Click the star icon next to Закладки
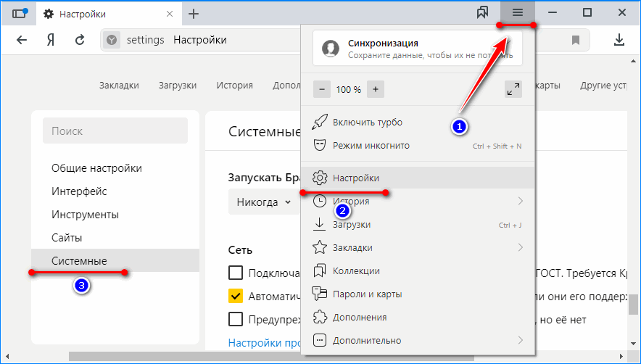This screenshot has width=641, height=364. [x=319, y=247]
